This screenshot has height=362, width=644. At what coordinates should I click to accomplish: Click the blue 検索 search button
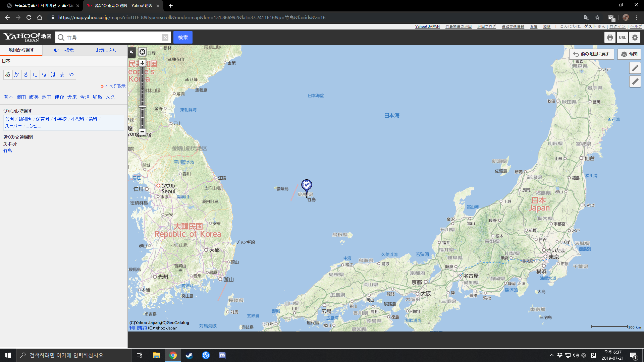(183, 38)
